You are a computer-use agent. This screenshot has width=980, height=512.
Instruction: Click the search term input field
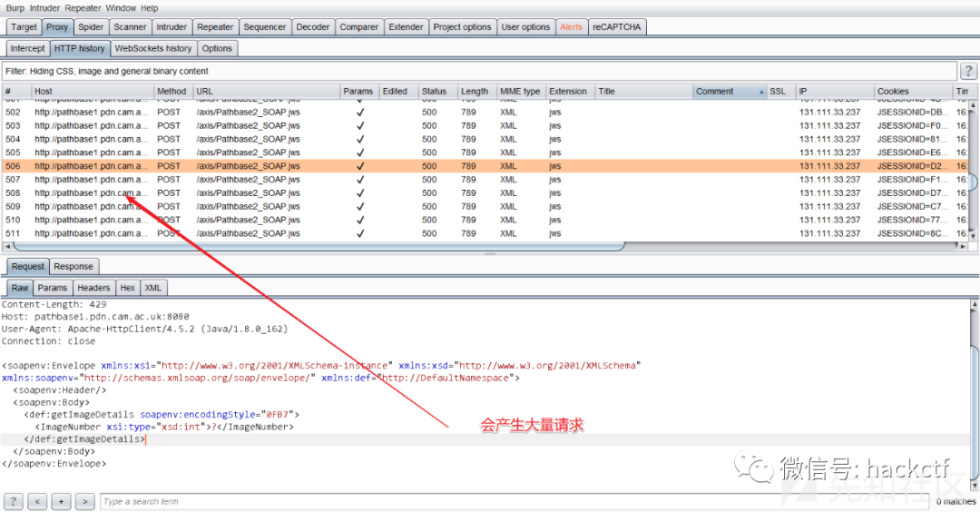(x=516, y=501)
